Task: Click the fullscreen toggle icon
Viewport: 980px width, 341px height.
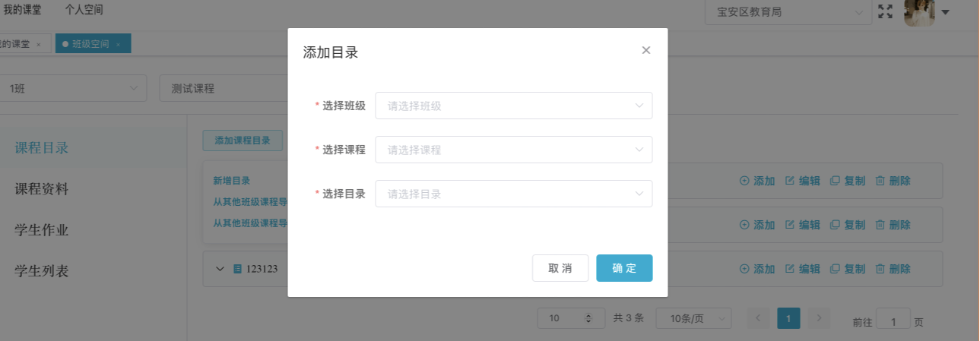Action: tap(885, 11)
